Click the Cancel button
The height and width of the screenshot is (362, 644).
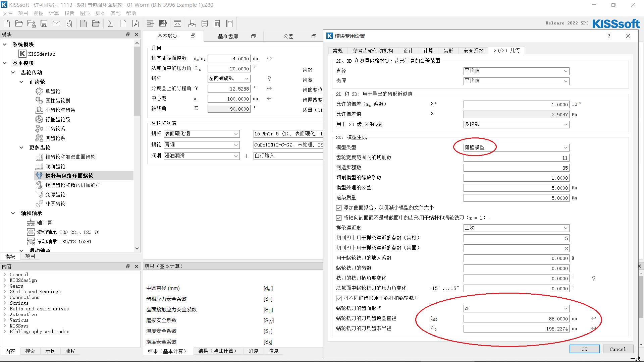[618, 349]
